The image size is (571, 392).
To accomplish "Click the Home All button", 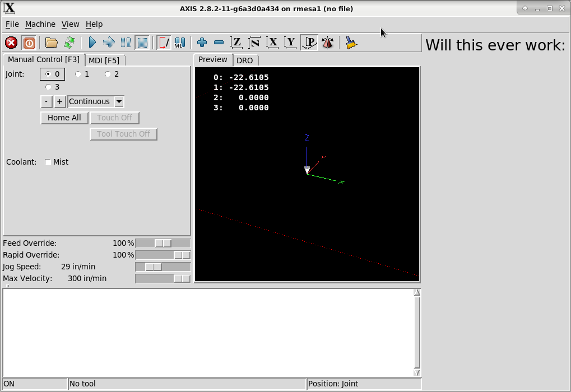I will click(x=64, y=118).
